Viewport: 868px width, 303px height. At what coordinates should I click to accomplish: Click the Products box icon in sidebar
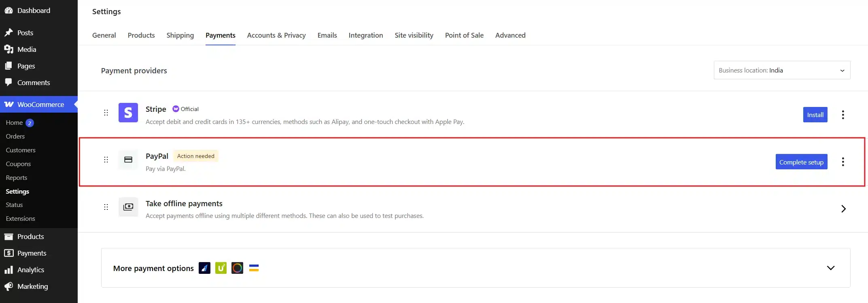pyautogui.click(x=8, y=237)
